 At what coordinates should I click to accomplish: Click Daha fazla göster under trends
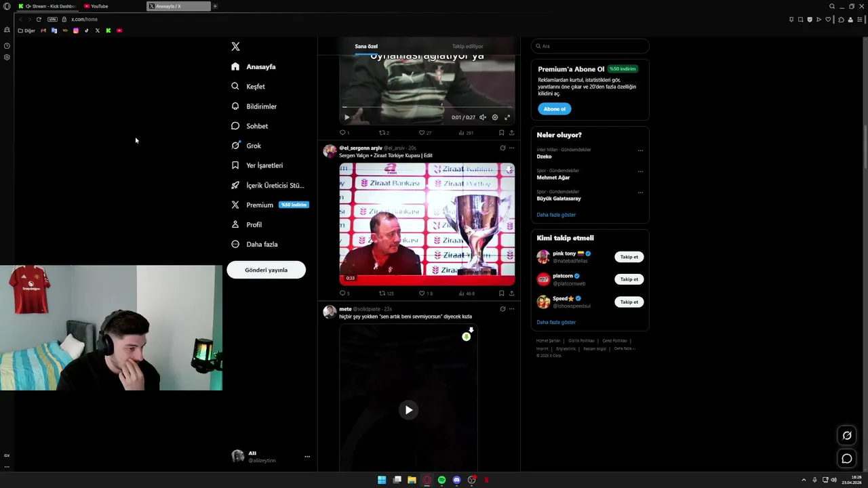[x=556, y=215]
